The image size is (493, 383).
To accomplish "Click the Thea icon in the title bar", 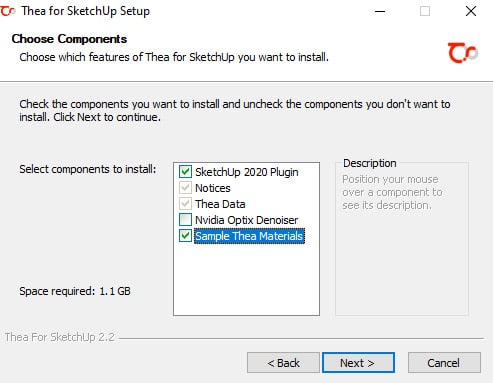I will [x=8, y=11].
